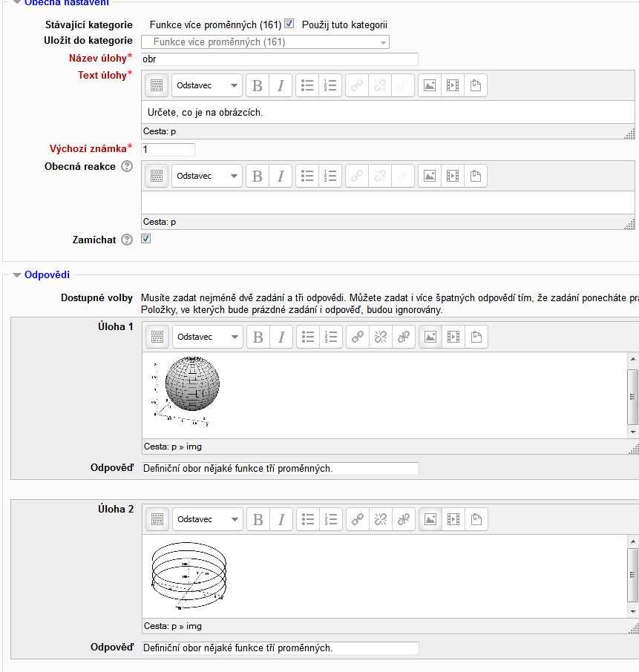The height and width of the screenshot is (672, 639).
Task: Apply bold in Obecná reakce editor
Action: 258,176
